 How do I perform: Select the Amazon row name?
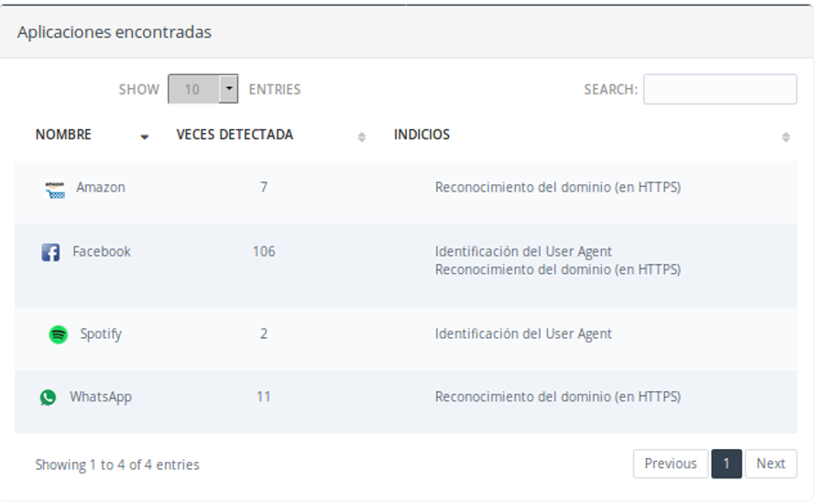coord(101,188)
